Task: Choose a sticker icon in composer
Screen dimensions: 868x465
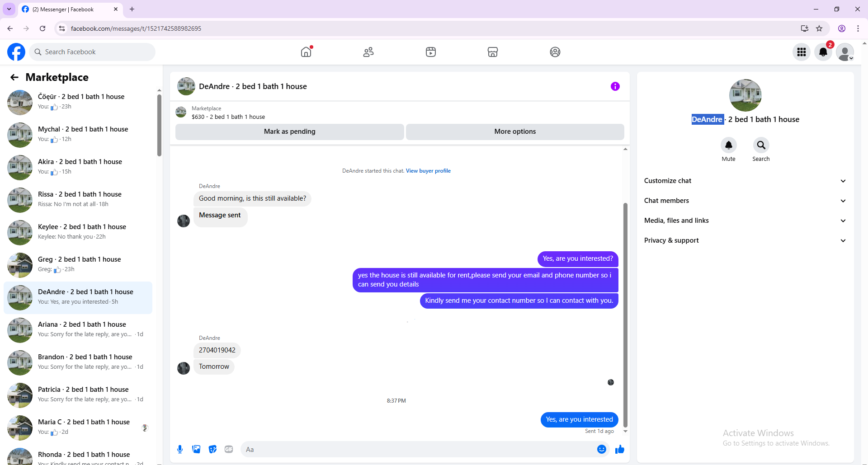Action: pos(212,449)
